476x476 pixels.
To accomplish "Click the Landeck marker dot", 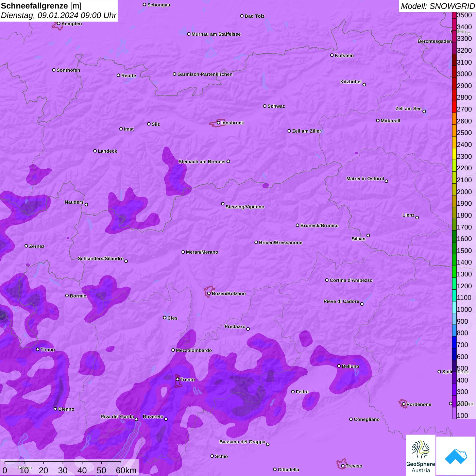I will tap(95, 151).
